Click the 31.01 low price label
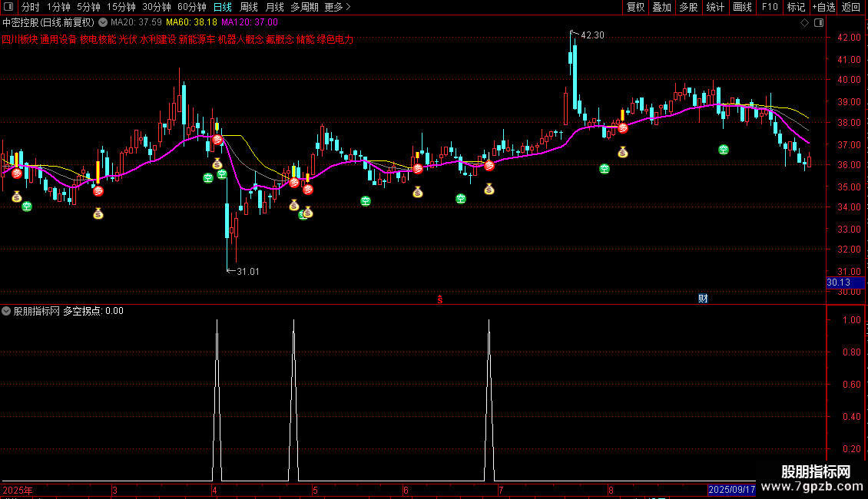 pos(247,271)
